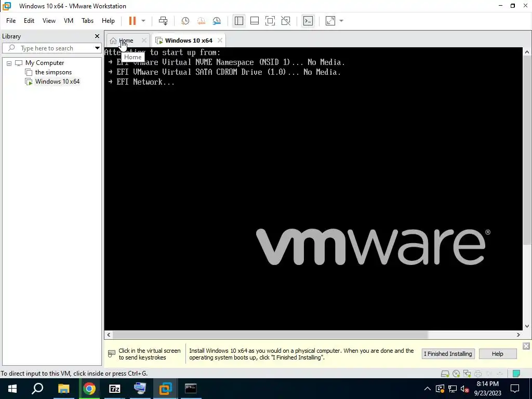Open taskbar search
532x399 pixels.
(37, 389)
